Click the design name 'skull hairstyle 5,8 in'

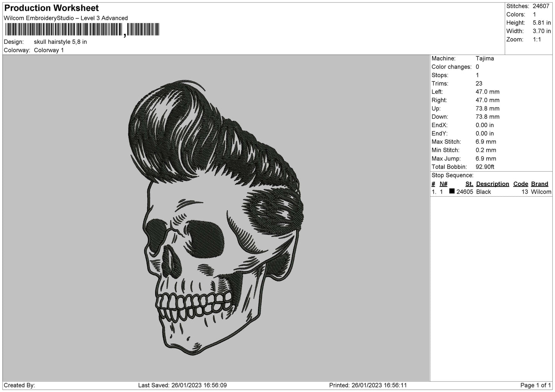[60, 42]
